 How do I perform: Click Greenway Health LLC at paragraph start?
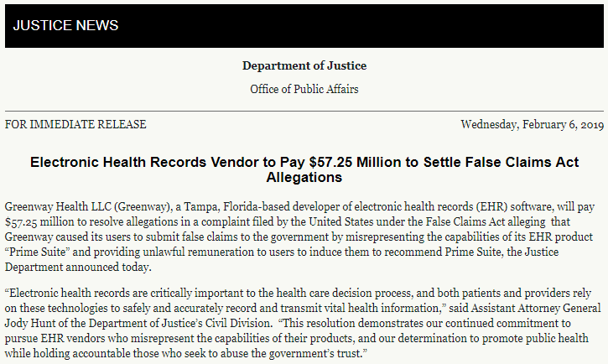point(57,205)
